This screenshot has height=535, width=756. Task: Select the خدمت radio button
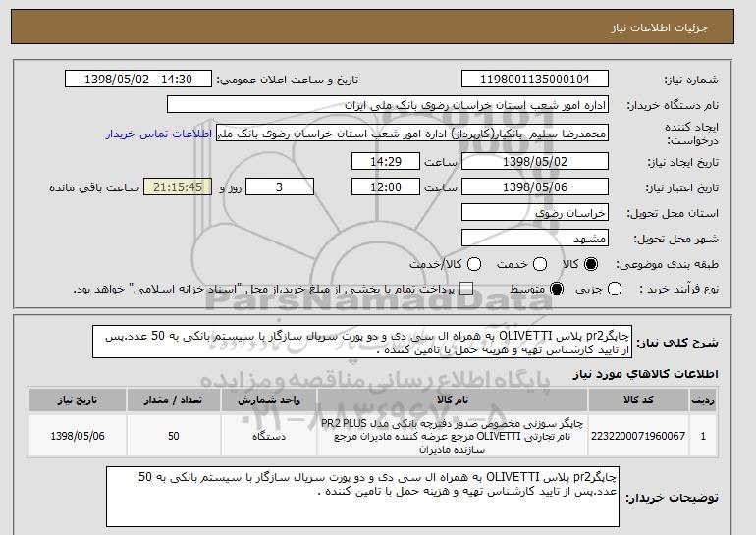pyautogui.click(x=540, y=264)
